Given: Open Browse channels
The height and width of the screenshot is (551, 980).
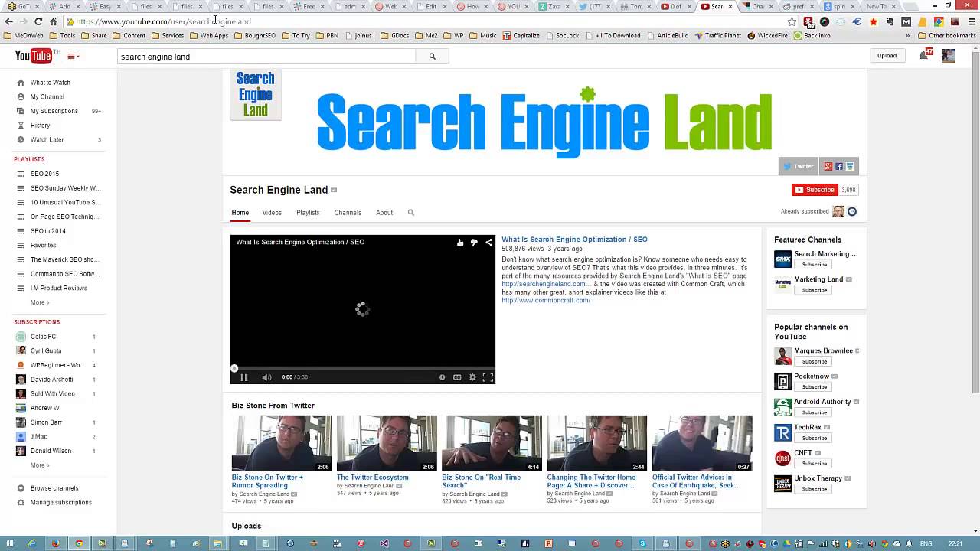Looking at the screenshot, I should click(x=54, y=488).
